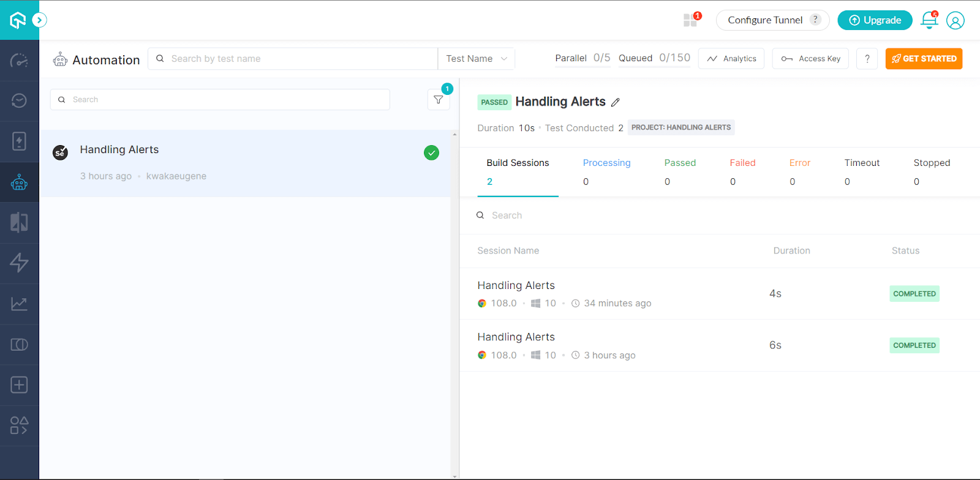Screen dimensions: 980x480
Task: Click the Access Key button
Action: click(810, 59)
